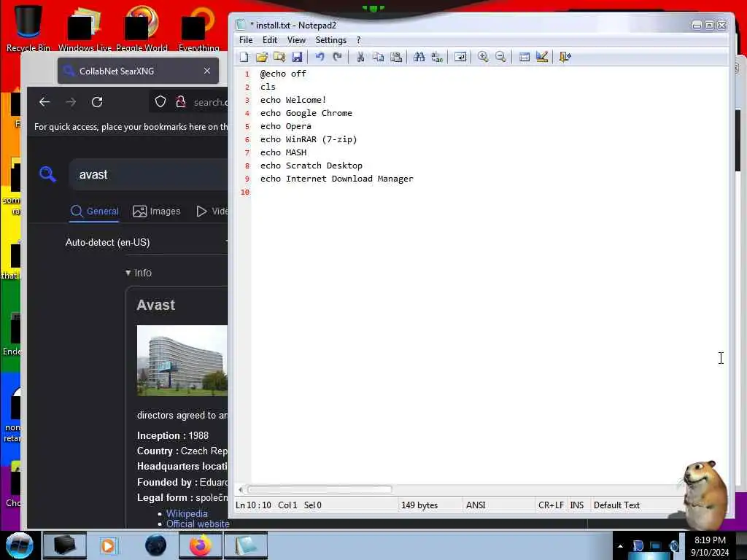Toggle word wrap toolbar icon
The width and height of the screenshot is (747, 560).
[x=460, y=57]
